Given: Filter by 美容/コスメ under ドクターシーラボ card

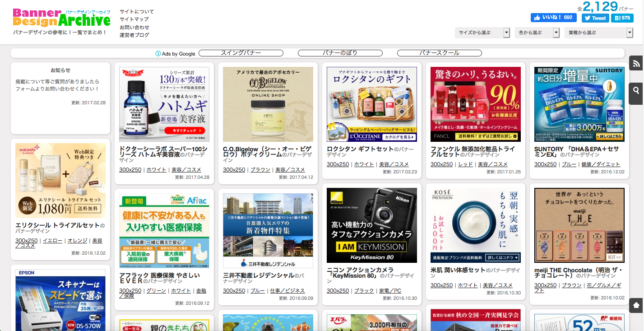Looking at the screenshot, I should (x=186, y=170).
